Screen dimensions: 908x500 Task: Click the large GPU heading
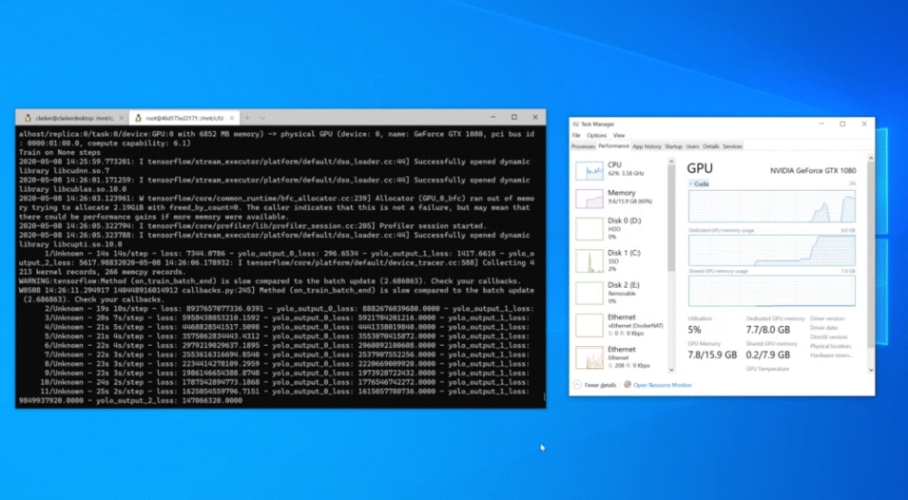(700, 169)
